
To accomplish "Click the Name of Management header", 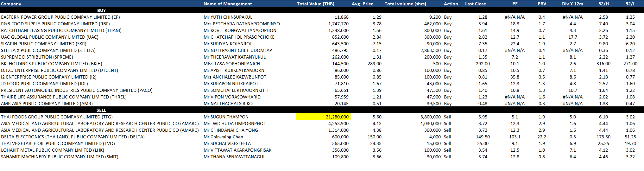I will [228, 4].
